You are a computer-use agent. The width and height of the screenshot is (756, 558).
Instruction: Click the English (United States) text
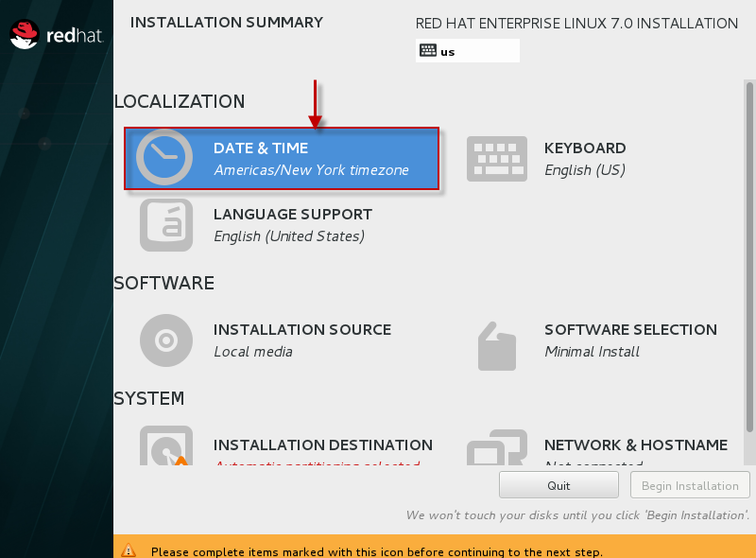pyautogui.click(x=289, y=236)
